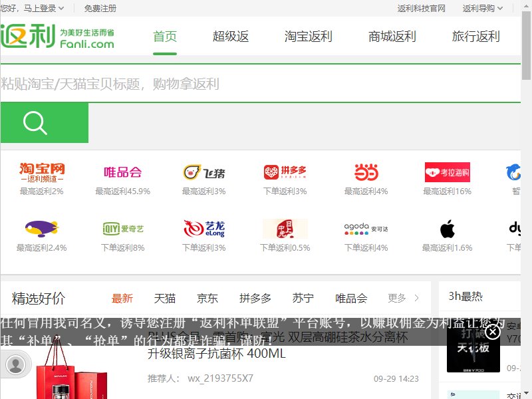The width and height of the screenshot is (532, 399).
Task: Select the 艺龙 eLong store logo
Action: [x=204, y=229]
